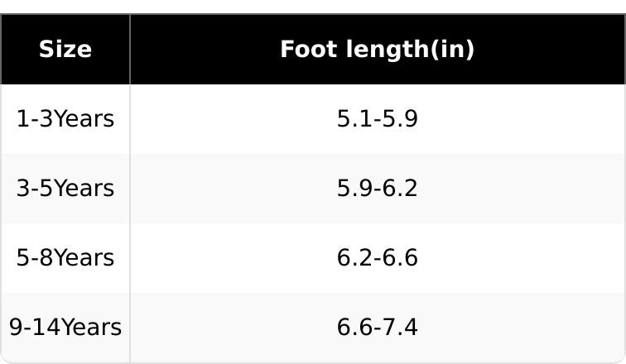Pick the size label matching 6.2-6.6 inches
This screenshot has width=626, height=364.
[65, 257]
